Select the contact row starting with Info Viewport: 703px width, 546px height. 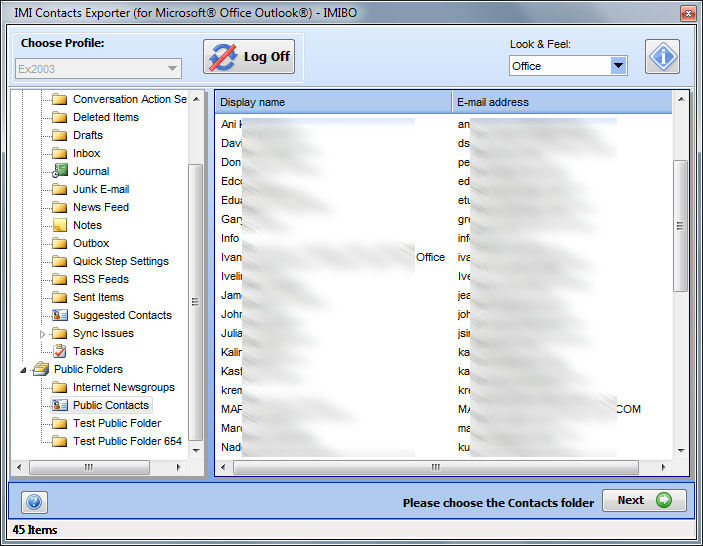[x=443, y=238]
